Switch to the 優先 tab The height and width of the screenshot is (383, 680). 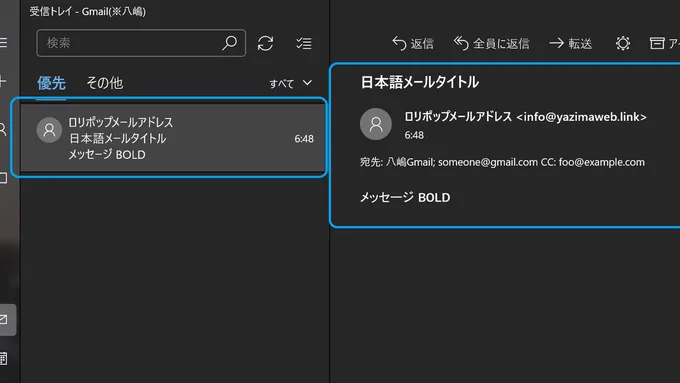tap(51, 83)
